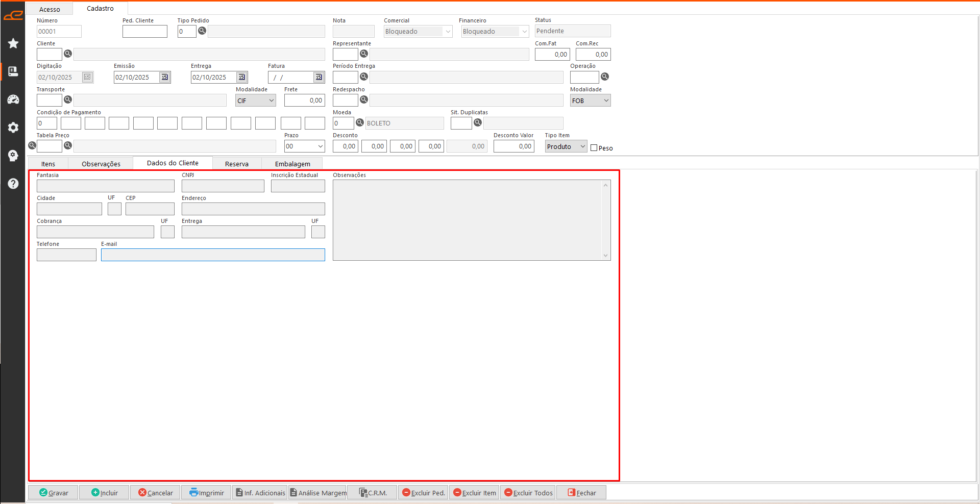Open the settings gear in sidebar
Screen dimensions: 980x504
coord(13,128)
